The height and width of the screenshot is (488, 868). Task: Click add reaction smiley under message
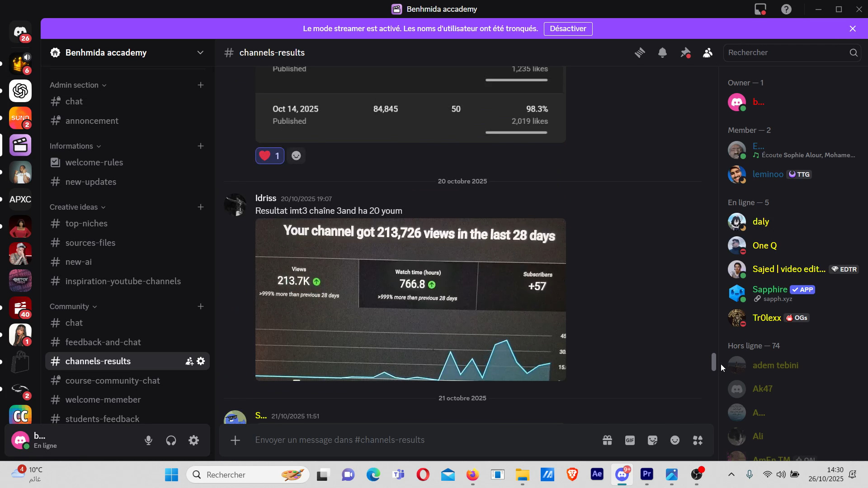coord(296,156)
